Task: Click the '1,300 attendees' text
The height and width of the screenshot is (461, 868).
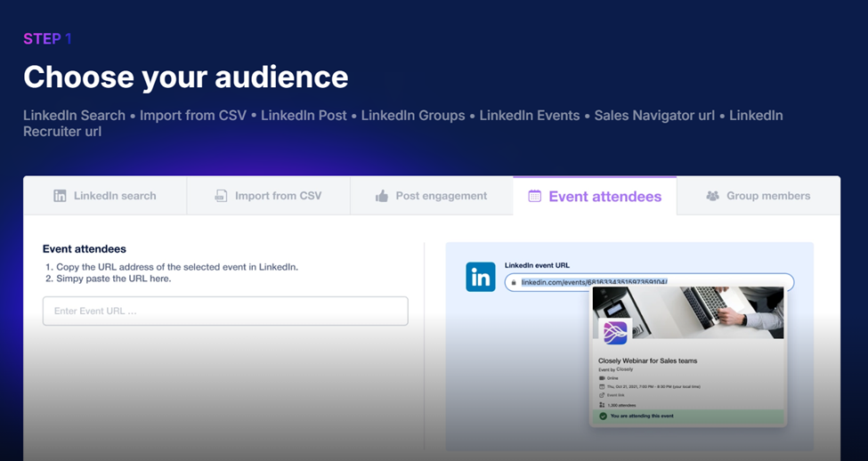Action: click(621, 405)
